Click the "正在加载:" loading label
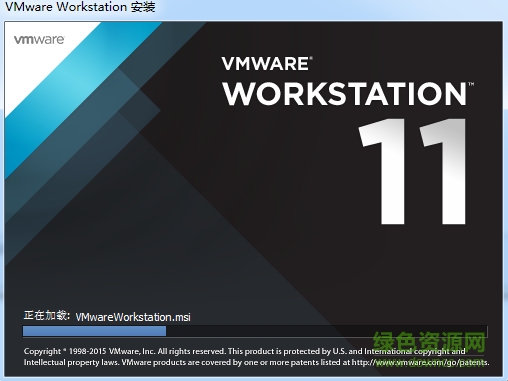The width and height of the screenshot is (508, 381). (x=47, y=315)
